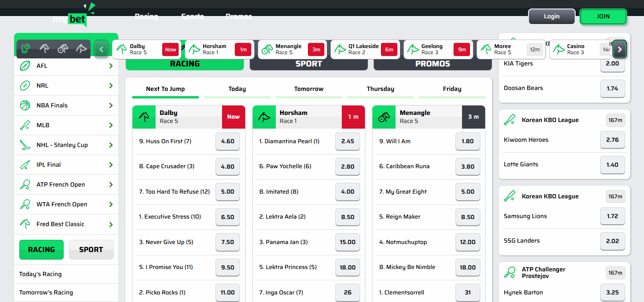Click the AFL football icon
Image resolution: width=644 pixels, height=302 pixels.
[x=25, y=66]
